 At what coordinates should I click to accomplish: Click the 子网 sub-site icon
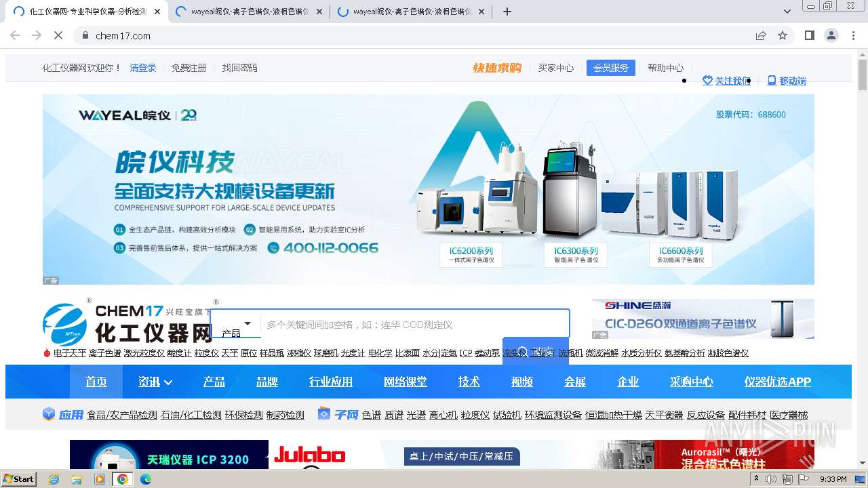coord(324,413)
